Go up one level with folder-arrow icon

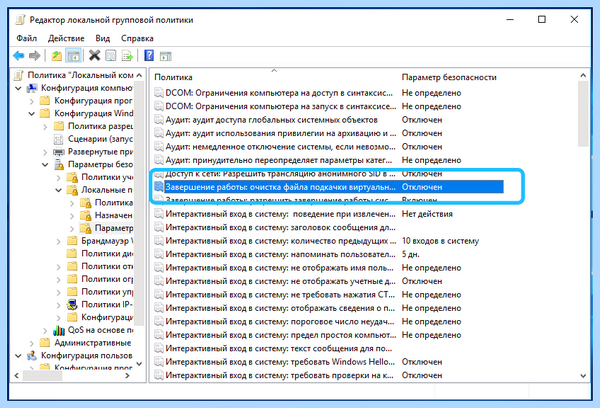(57, 56)
